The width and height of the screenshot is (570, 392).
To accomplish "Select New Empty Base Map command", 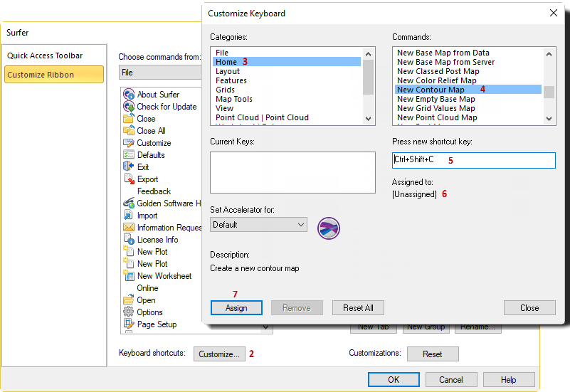I will tap(468, 99).
